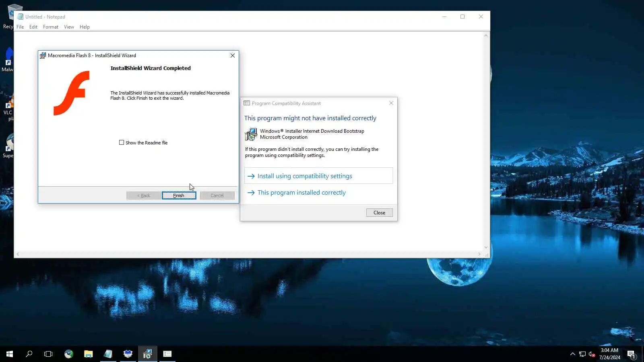Click the heading This program might not have installed correctly
The height and width of the screenshot is (362, 644).
(310, 118)
